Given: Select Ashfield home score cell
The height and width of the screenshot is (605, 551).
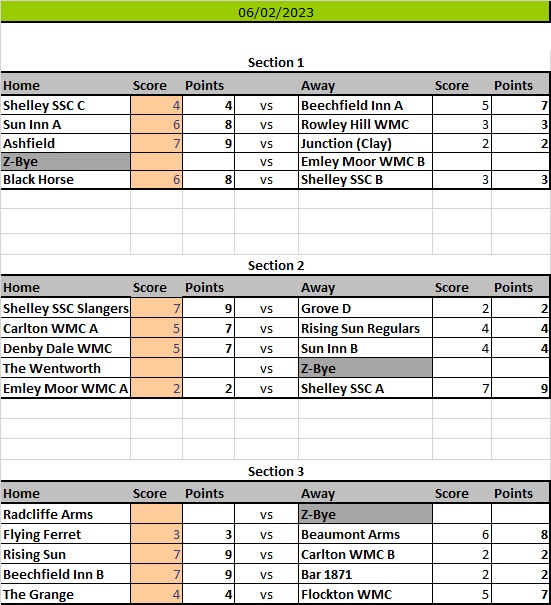Looking at the screenshot, I should click(156, 143).
